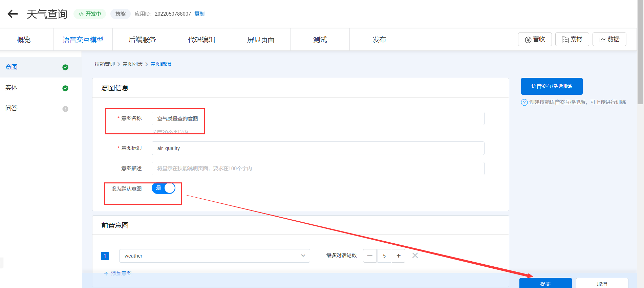The width and height of the screenshot is (644, 288).
Task: Switch to the 语音交互模型 tab
Action: coord(83,40)
